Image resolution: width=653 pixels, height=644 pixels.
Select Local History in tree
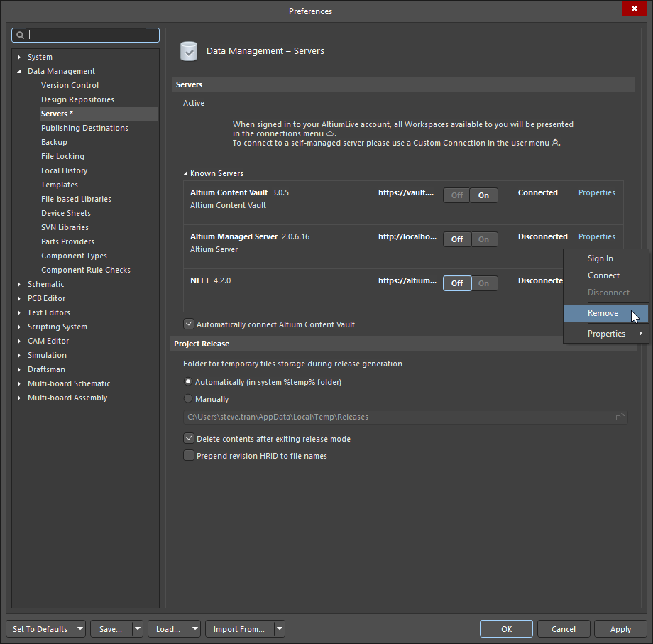pyautogui.click(x=64, y=170)
